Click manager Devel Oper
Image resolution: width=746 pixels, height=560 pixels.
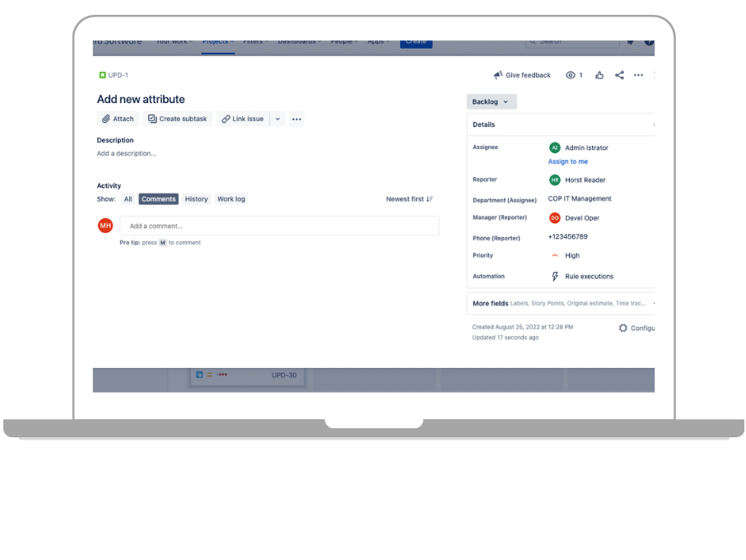[582, 218]
